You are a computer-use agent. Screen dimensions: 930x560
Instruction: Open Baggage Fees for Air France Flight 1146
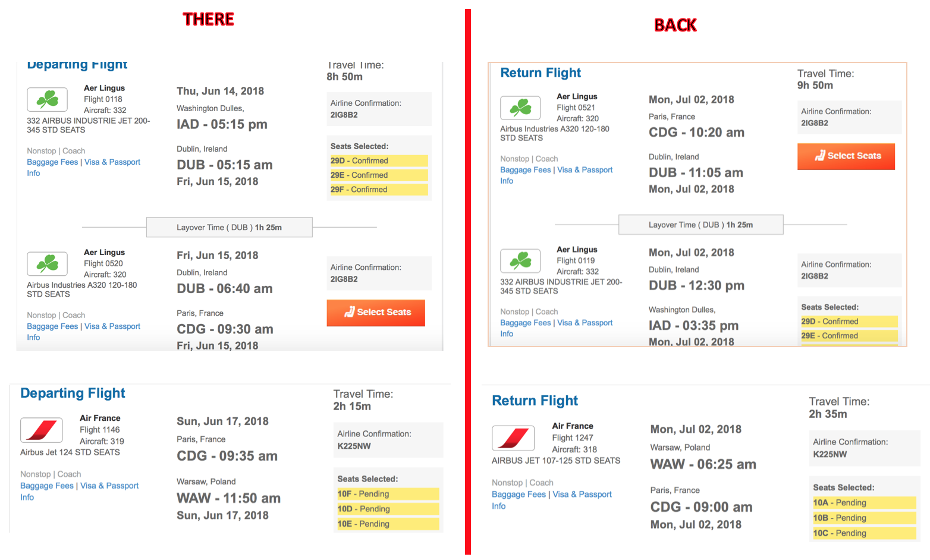(47, 486)
